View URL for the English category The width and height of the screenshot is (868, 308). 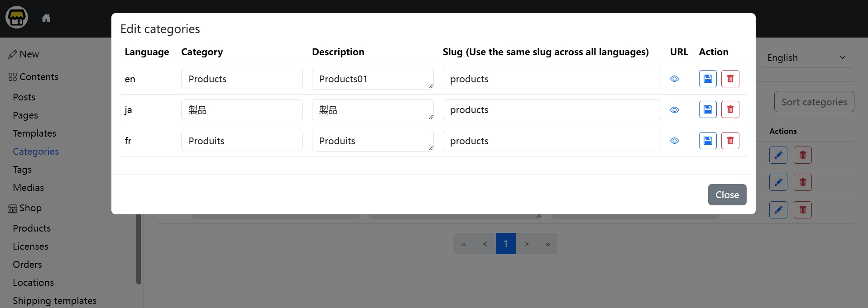coord(674,79)
